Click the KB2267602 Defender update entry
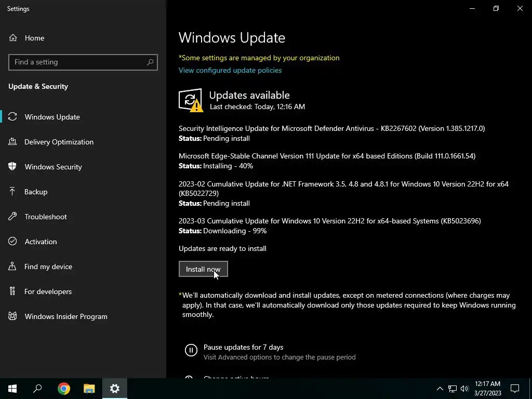 331,129
